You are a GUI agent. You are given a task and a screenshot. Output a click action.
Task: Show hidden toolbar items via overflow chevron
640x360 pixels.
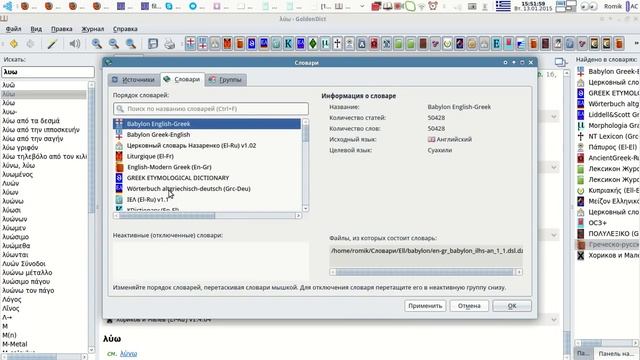636,43
